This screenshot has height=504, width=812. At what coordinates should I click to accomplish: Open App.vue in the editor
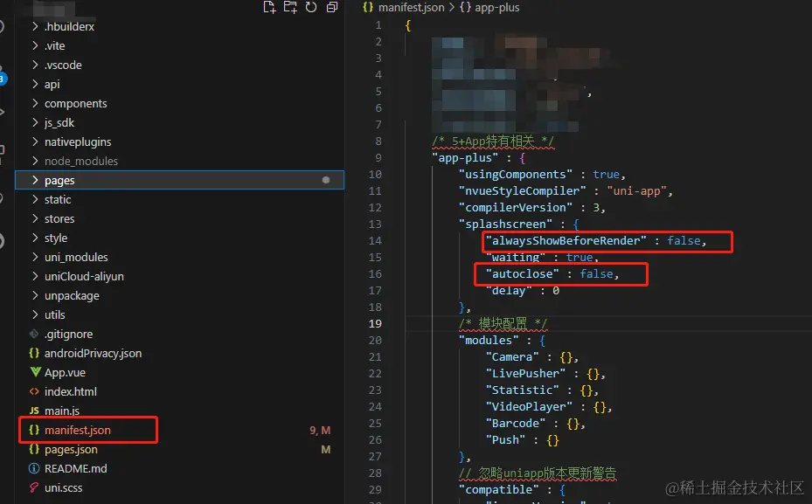(x=179, y=372)
